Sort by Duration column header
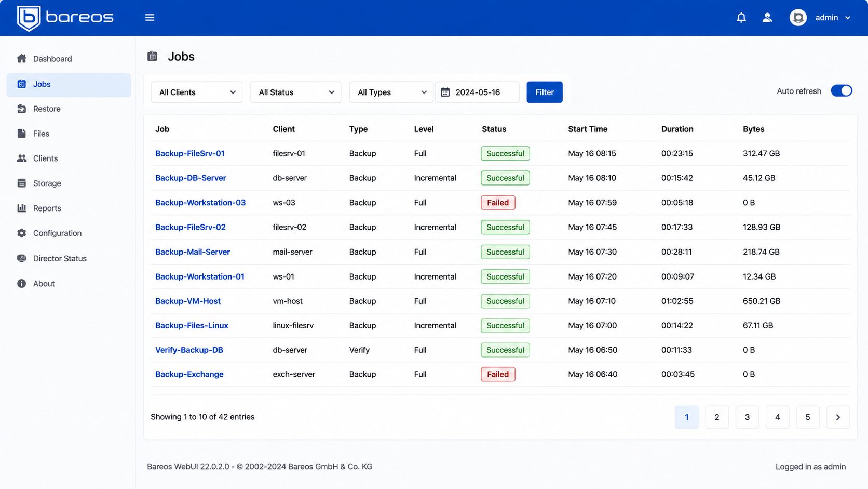 click(677, 129)
